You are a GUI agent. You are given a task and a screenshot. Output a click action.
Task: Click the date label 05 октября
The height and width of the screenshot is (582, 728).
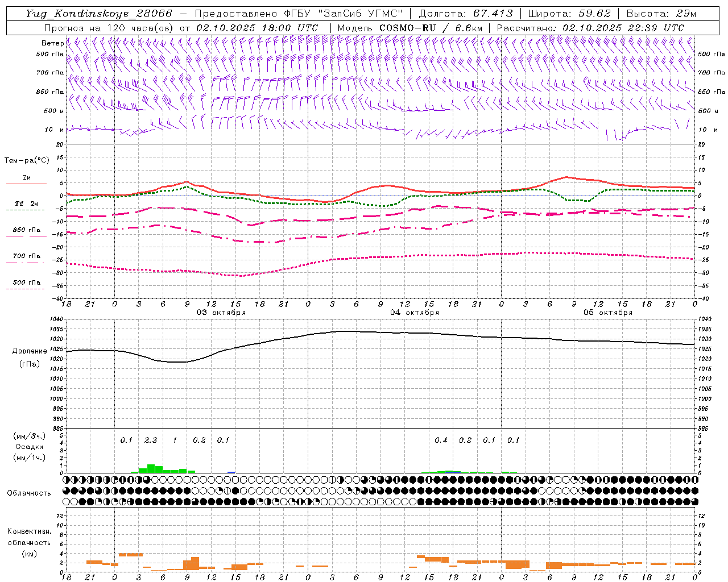(608, 313)
